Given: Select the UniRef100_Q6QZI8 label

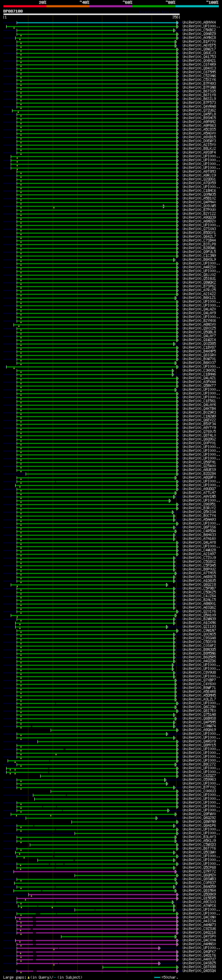Looking at the screenshot, I should pyautogui.click(x=199, y=585).
